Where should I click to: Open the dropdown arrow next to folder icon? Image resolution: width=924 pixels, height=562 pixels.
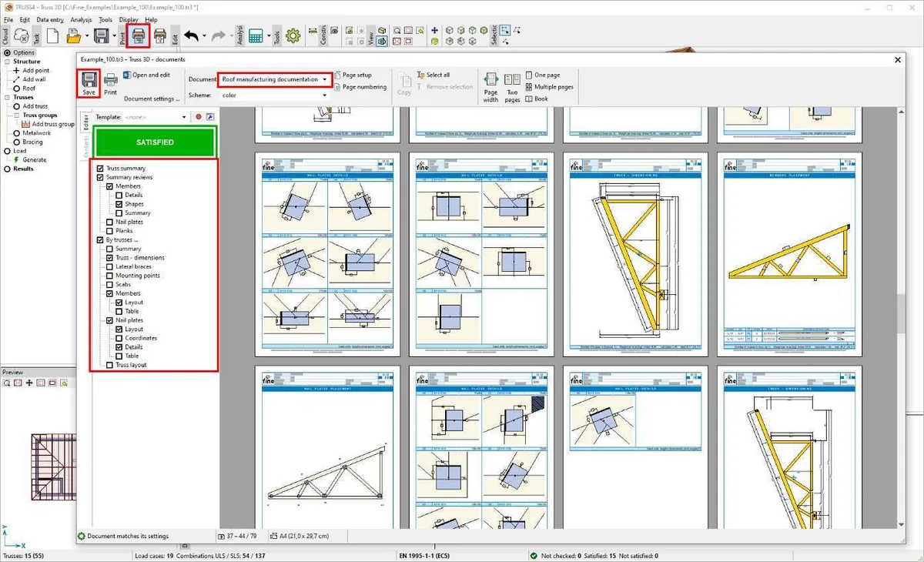pos(87,36)
